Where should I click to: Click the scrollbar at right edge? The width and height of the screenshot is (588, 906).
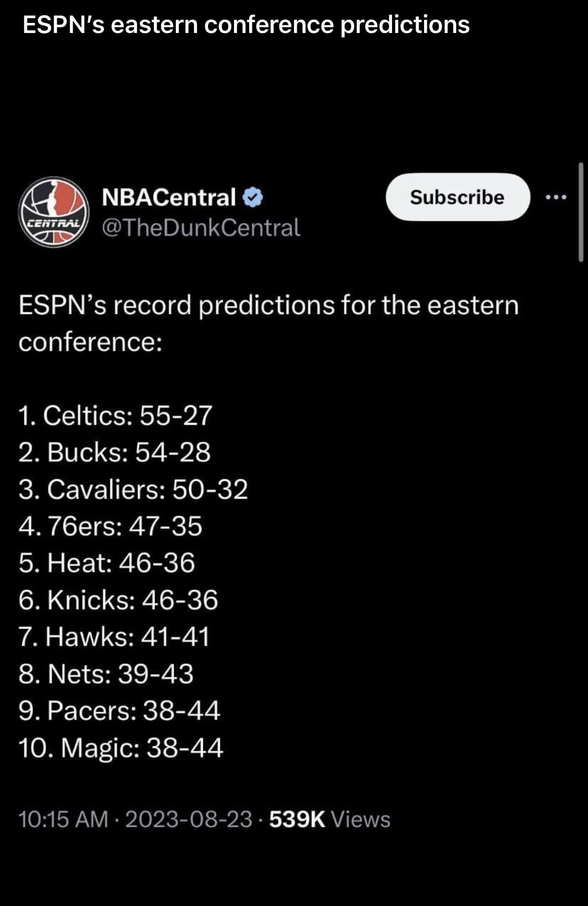click(580, 212)
